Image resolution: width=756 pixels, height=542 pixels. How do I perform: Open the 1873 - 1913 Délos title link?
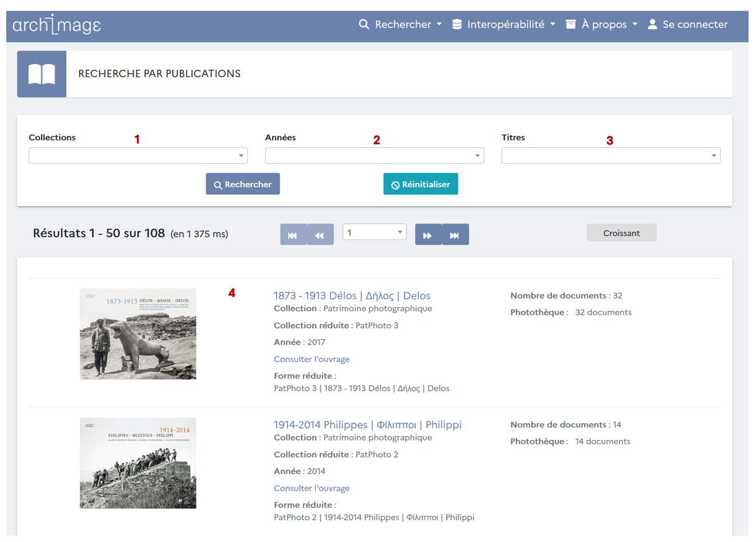coord(352,296)
